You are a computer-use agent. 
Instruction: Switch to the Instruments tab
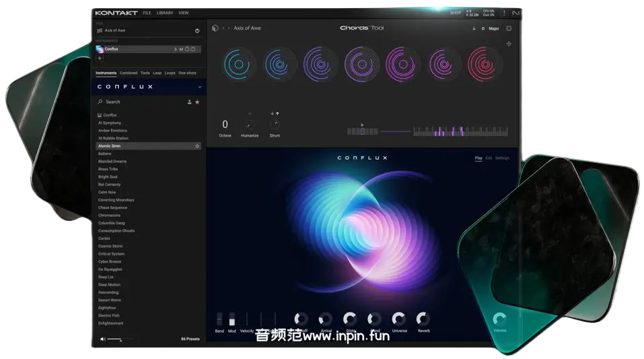click(x=106, y=73)
